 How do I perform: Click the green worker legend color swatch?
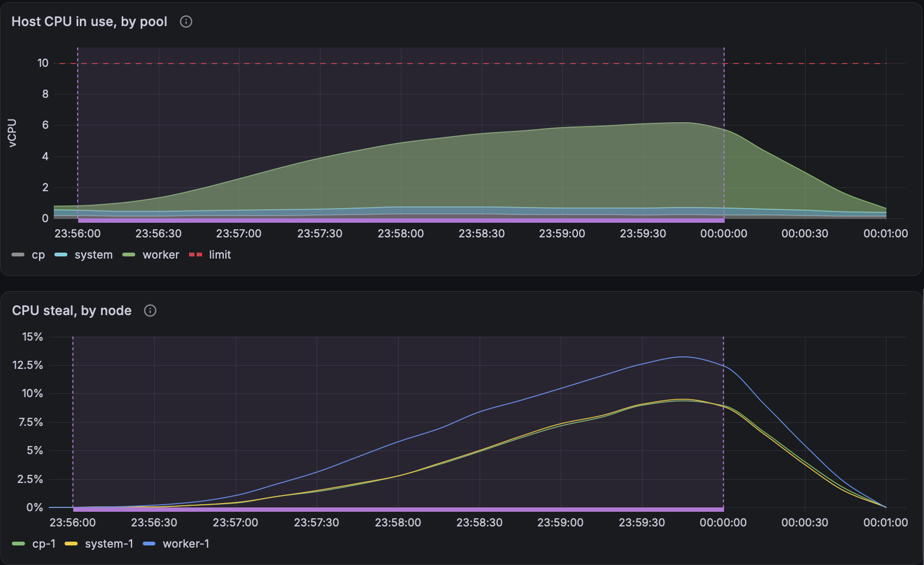(129, 255)
